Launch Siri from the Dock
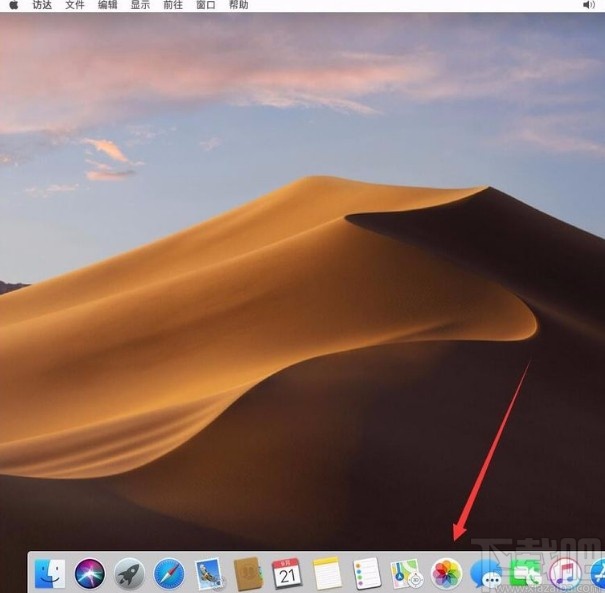The width and height of the screenshot is (605, 593). tap(90, 573)
